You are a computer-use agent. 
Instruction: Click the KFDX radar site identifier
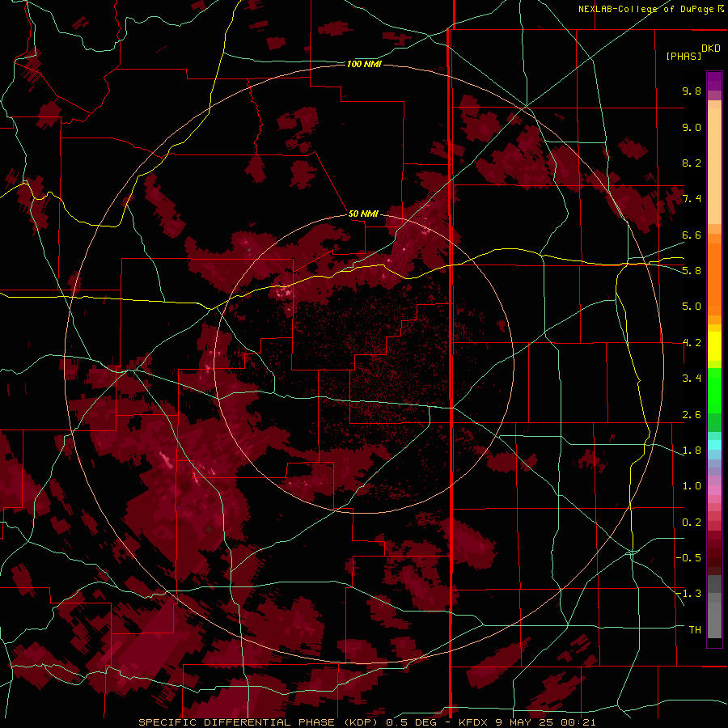tap(475, 722)
